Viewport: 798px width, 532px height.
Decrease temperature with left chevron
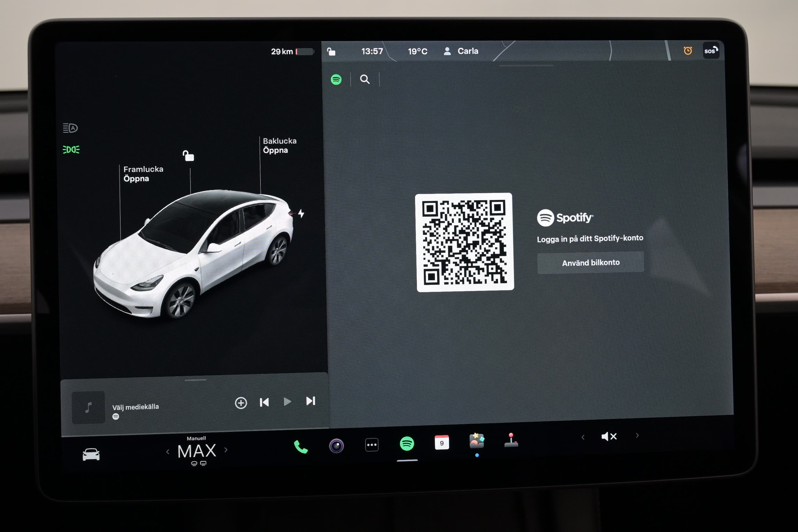click(x=168, y=452)
